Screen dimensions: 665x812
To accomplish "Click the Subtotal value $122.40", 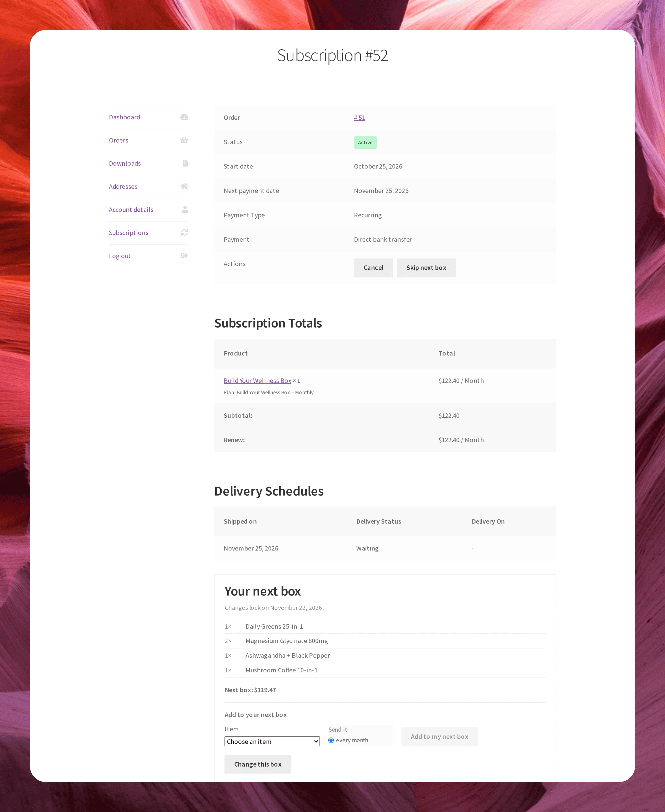I will [x=449, y=416].
